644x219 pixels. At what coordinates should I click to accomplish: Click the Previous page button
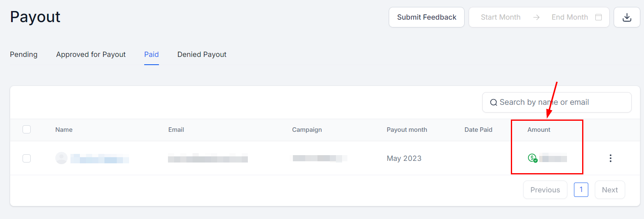pyautogui.click(x=545, y=190)
